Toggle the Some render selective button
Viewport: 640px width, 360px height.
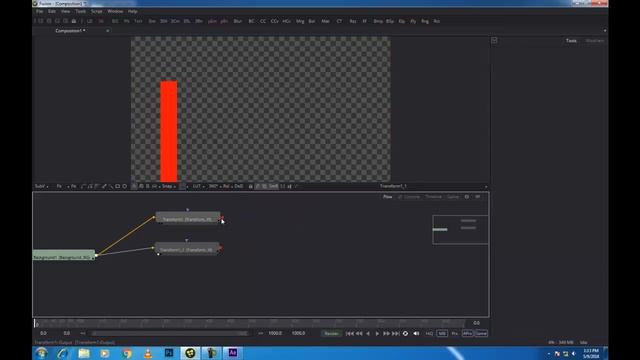(x=481, y=333)
